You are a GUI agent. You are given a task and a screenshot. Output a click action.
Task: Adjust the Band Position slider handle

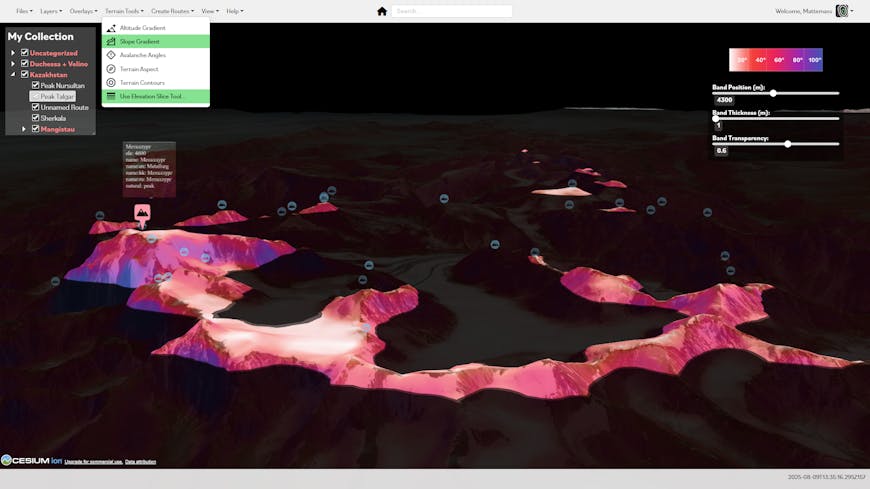pos(773,93)
